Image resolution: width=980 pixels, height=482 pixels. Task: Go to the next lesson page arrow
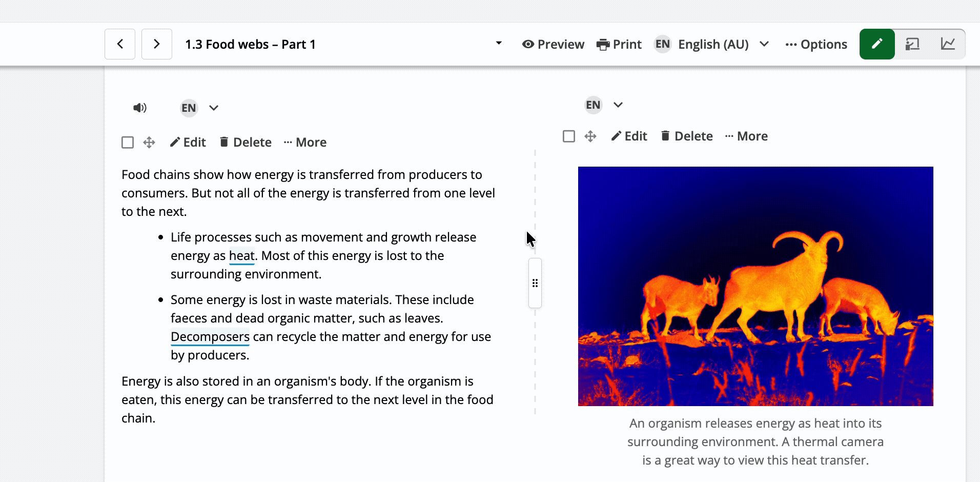click(x=157, y=44)
